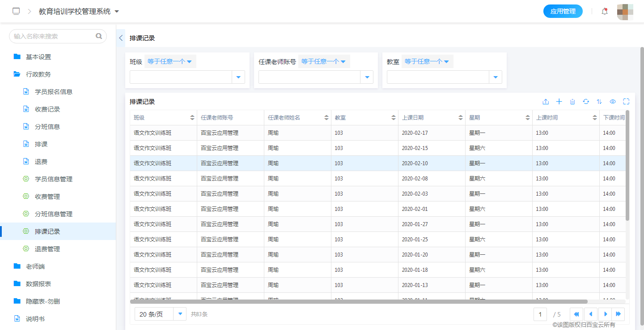Refresh the 排课记录 table data
The width and height of the screenshot is (644, 330).
(x=586, y=102)
